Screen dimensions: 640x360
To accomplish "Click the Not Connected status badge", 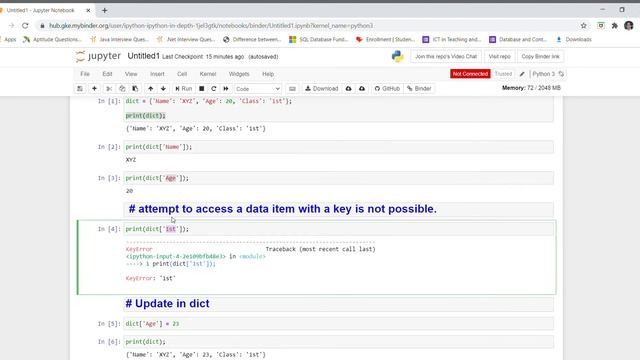I will tap(470, 74).
